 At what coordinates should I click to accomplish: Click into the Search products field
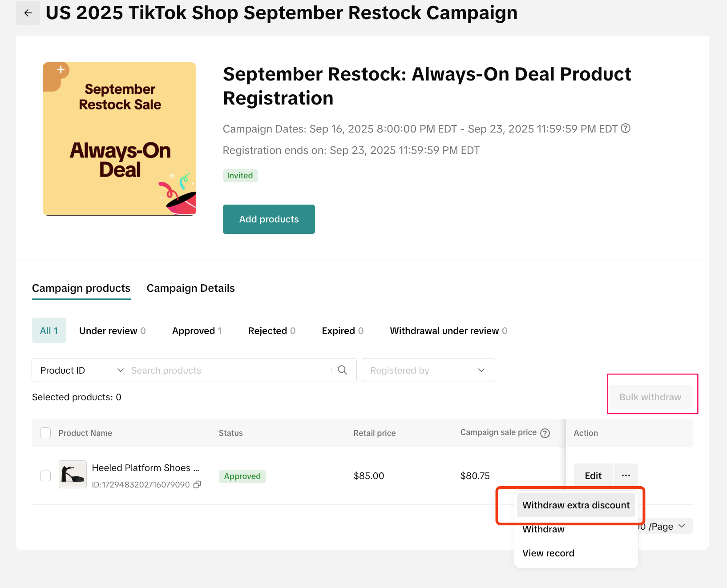tap(229, 370)
